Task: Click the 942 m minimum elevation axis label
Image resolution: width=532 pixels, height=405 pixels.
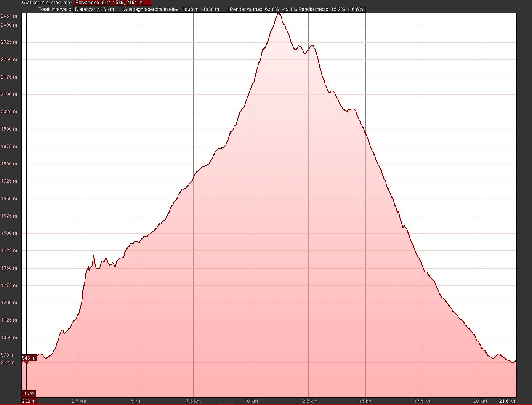Action: (x=9, y=362)
